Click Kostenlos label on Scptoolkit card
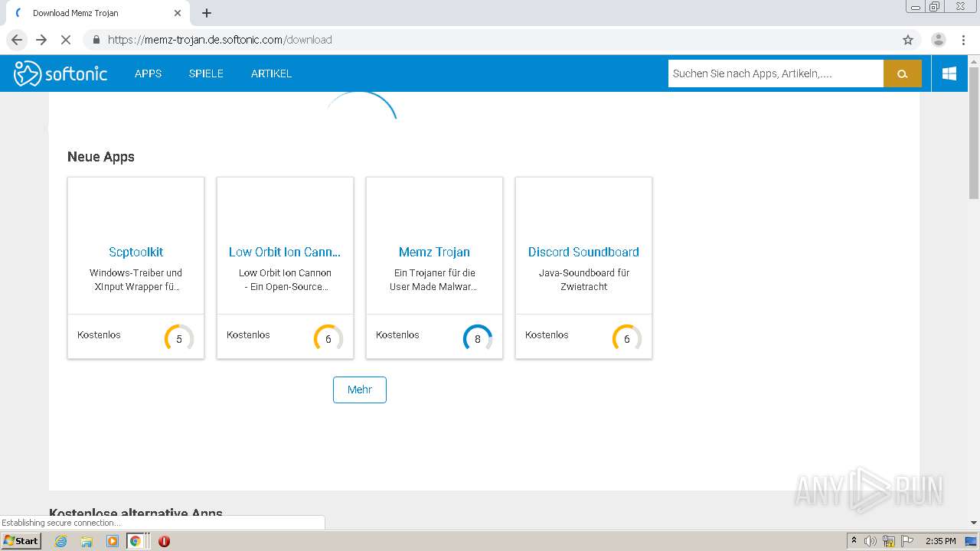The image size is (980, 551). pyautogui.click(x=99, y=334)
